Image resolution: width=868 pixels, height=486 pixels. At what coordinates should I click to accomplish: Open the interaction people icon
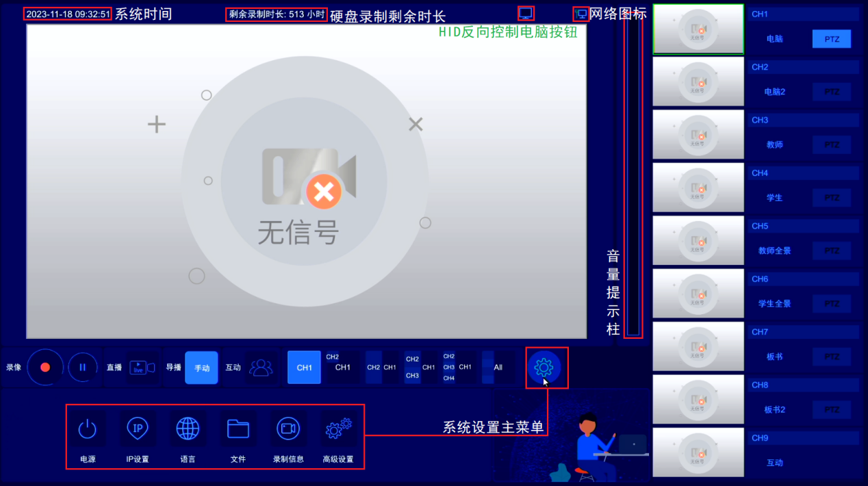click(261, 368)
